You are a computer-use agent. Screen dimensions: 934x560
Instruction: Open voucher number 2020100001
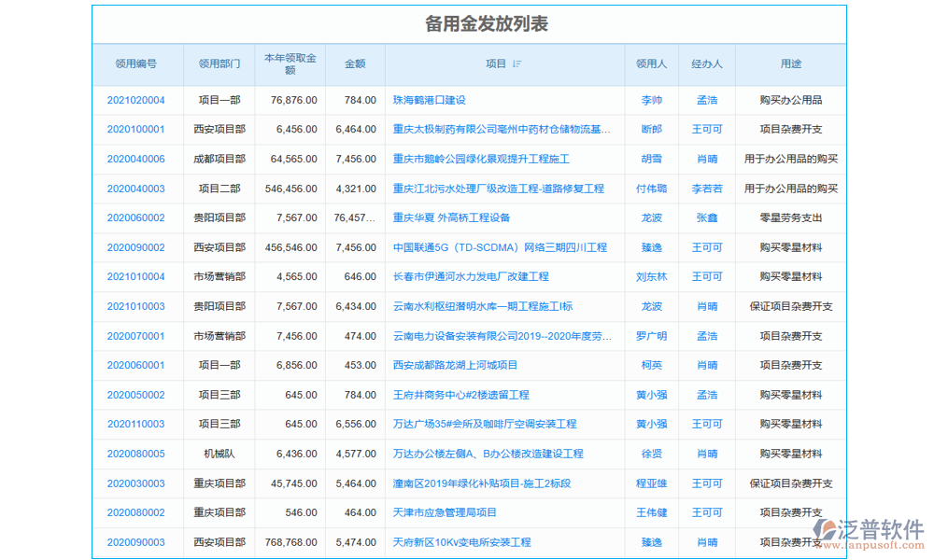[x=137, y=129]
